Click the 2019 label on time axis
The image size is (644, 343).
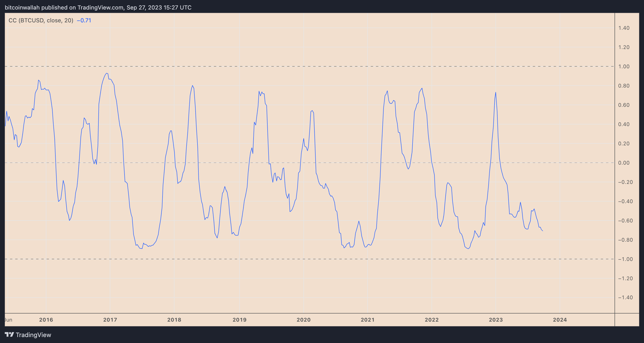click(x=239, y=320)
